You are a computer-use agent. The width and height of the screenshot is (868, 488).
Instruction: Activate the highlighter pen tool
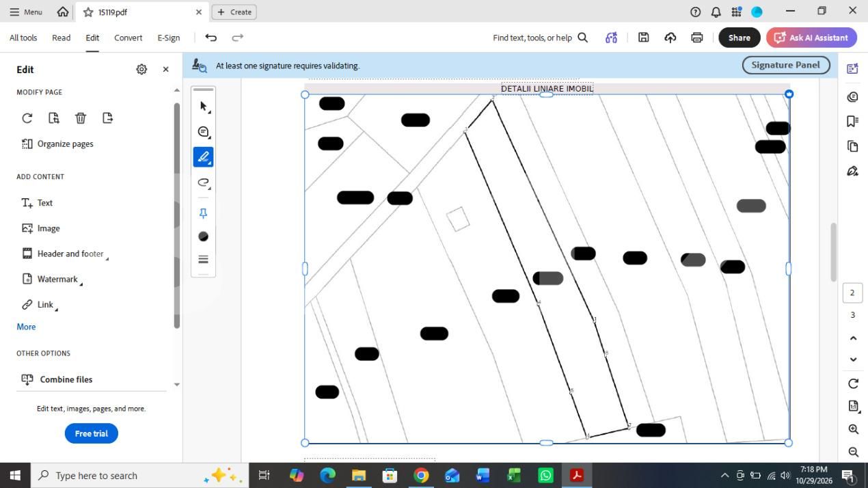tap(203, 157)
